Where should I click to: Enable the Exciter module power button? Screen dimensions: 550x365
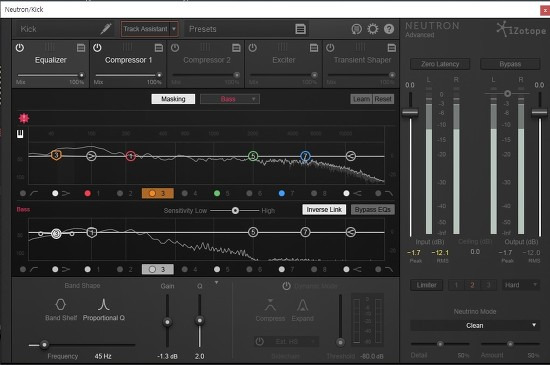tap(253, 48)
